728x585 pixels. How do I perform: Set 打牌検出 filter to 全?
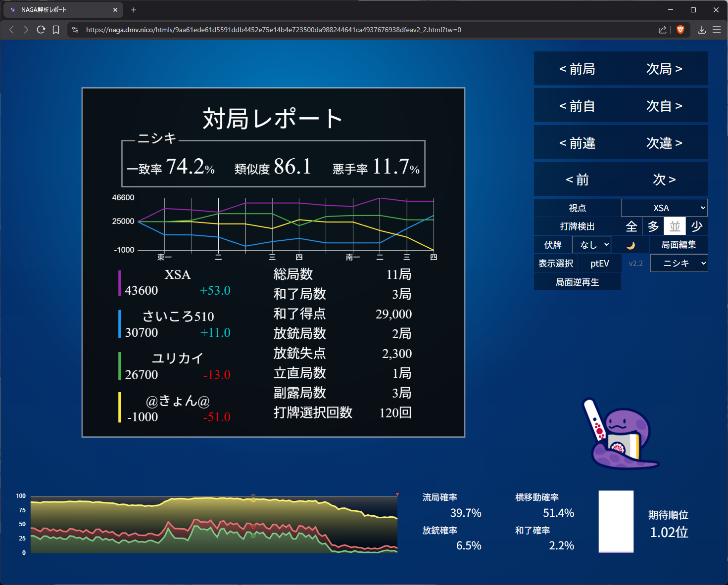(x=631, y=226)
